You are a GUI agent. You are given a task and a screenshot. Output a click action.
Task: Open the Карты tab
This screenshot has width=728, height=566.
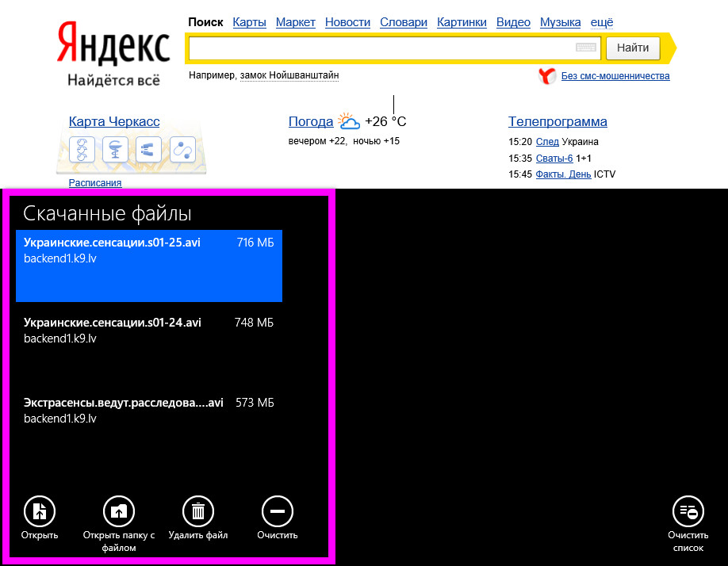249,22
